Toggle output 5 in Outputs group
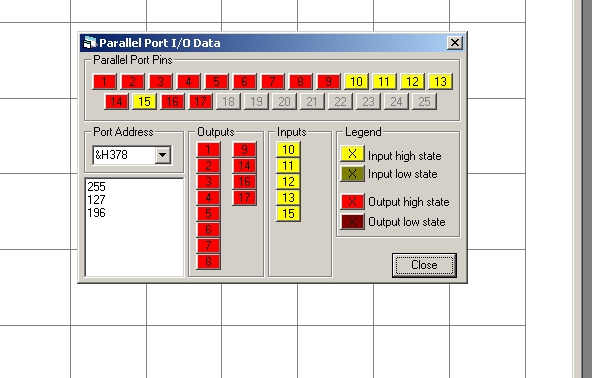This screenshot has width=592, height=378. point(208,214)
